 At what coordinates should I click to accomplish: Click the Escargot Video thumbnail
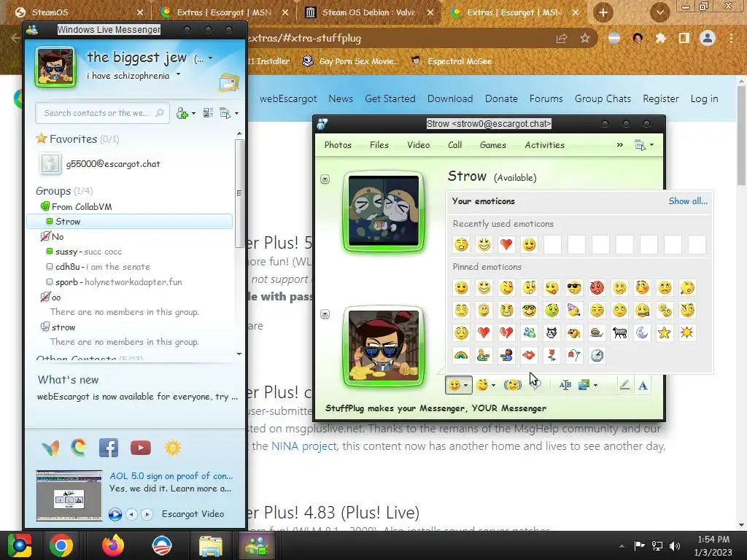69,495
